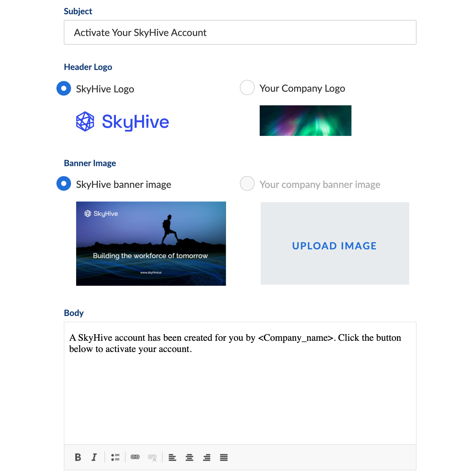This screenshot has width=466, height=476.
Task: Click the blue SkyHive header logo image
Action: pyautogui.click(x=122, y=122)
